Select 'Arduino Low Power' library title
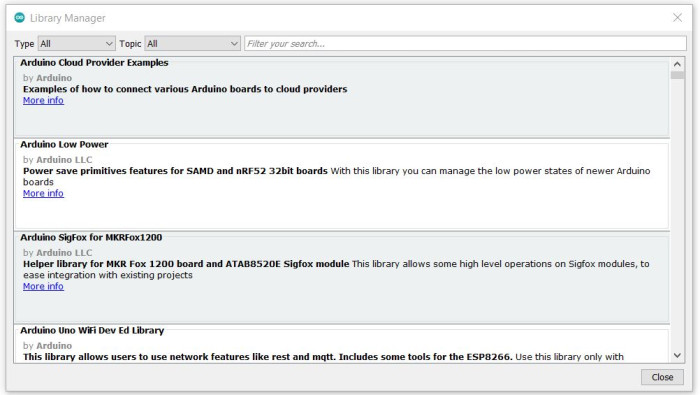700x395 pixels. 64,145
